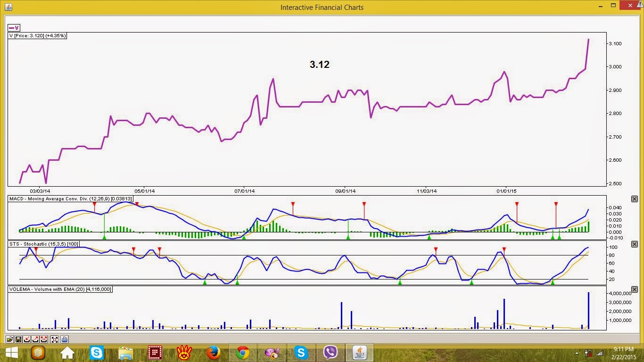Viewport: 644px width, 362px height.
Task: Click the 3.100 price axis value
Action: pyautogui.click(x=615, y=44)
